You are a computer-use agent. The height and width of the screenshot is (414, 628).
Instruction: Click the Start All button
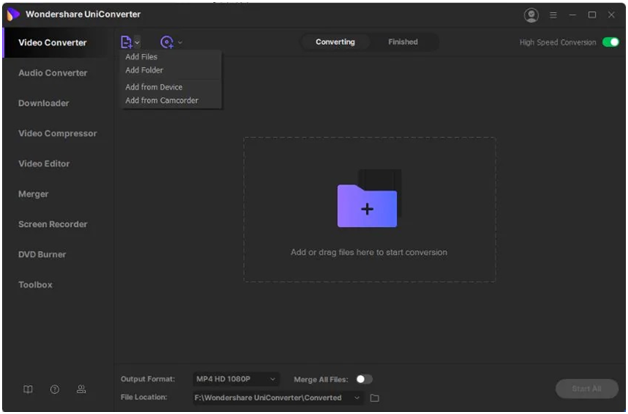pos(587,389)
